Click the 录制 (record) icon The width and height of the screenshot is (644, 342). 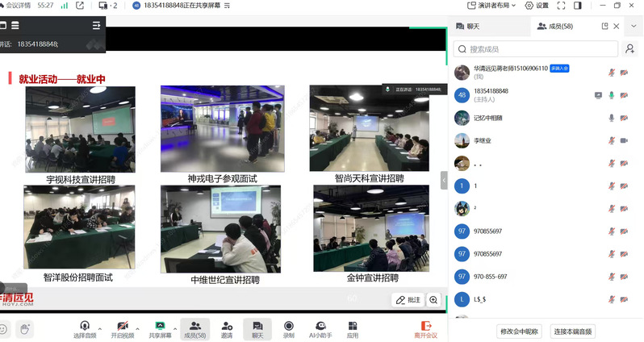288,328
